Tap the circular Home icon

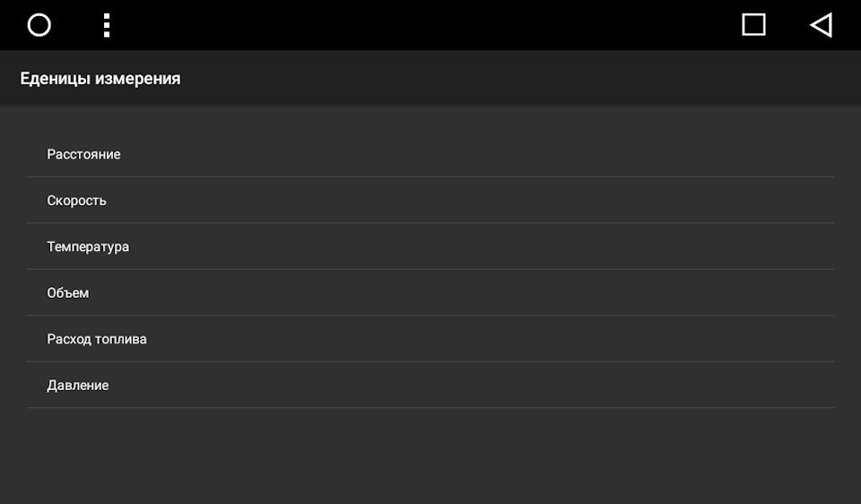pos(39,25)
